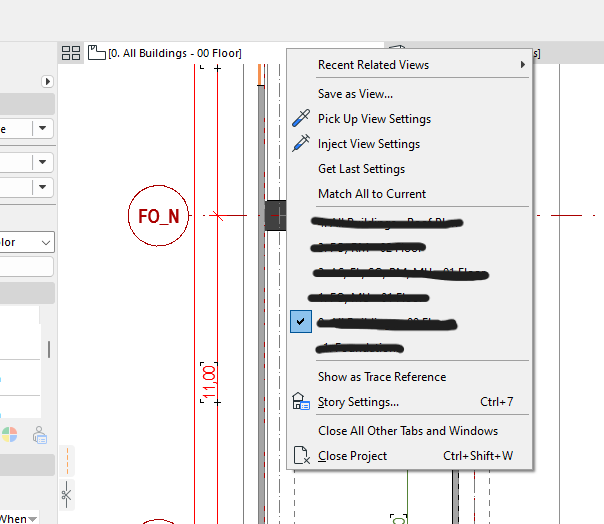Click the Story Settings house icon
The image size is (604, 524).
point(301,401)
